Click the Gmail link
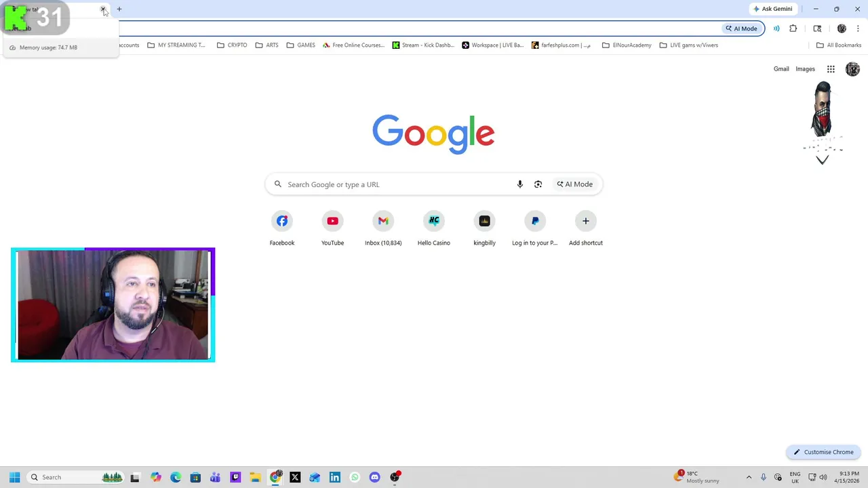Viewport: 868px width, 488px height. pos(781,69)
